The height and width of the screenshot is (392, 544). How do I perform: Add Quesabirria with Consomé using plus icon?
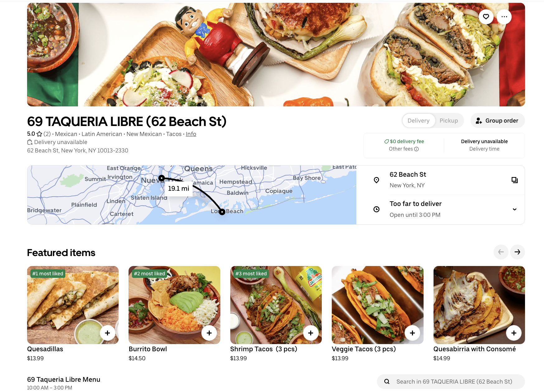[514, 333]
